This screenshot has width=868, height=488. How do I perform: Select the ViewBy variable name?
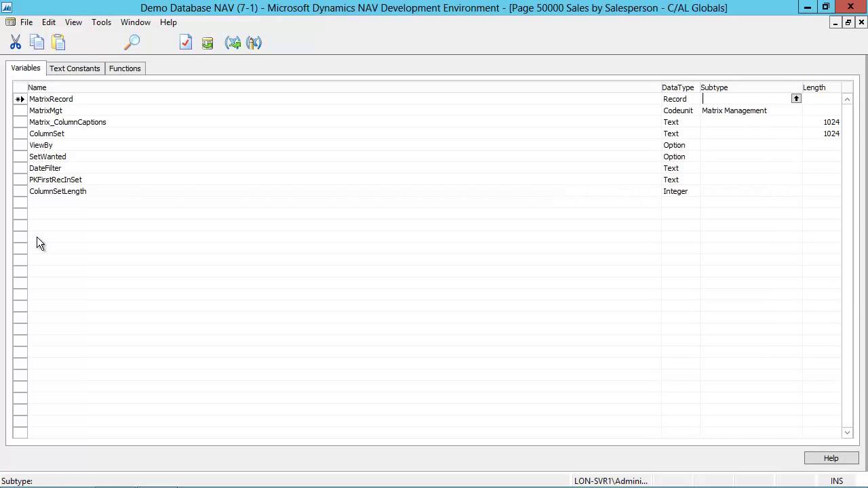pos(41,145)
